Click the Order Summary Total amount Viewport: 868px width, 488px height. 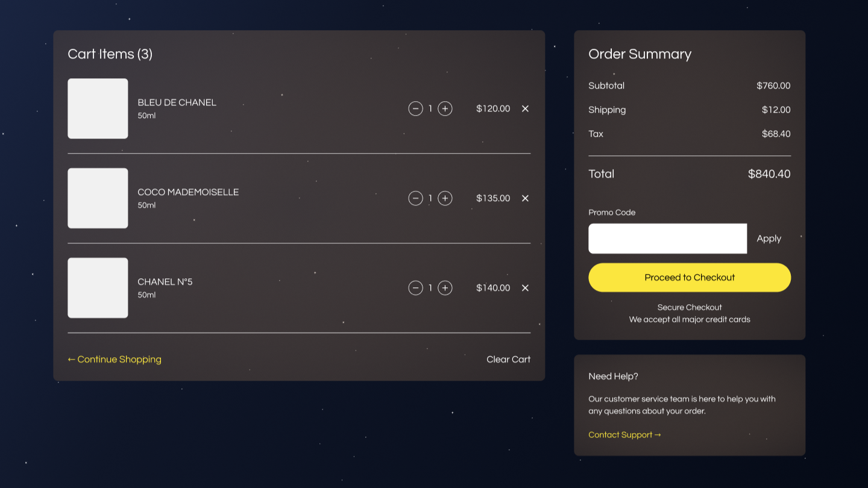(x=769, y=174)
